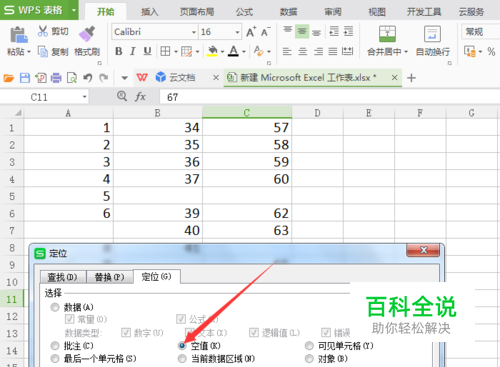Select the 最后一个单元格(S) radio button
This screenshot has height=367, width=500.
point(55,359)
